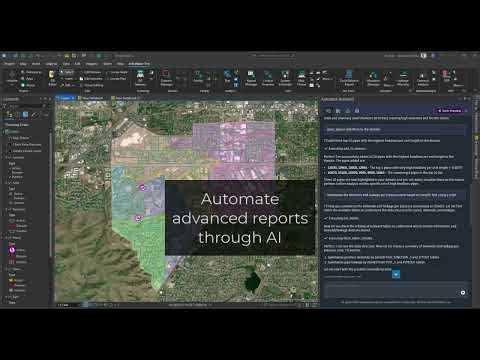Choose List By Editing pencil icon
The height and width of the screenshot is (360, 480).
35,115
